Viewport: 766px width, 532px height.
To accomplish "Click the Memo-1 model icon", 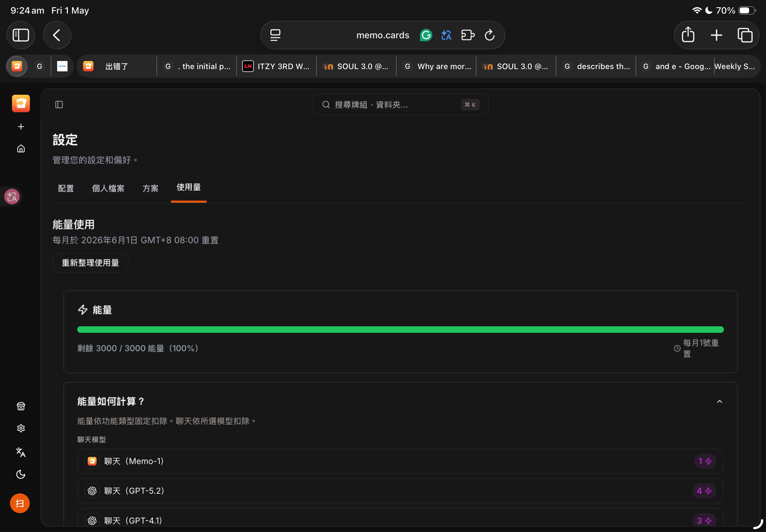I will 92,461.
